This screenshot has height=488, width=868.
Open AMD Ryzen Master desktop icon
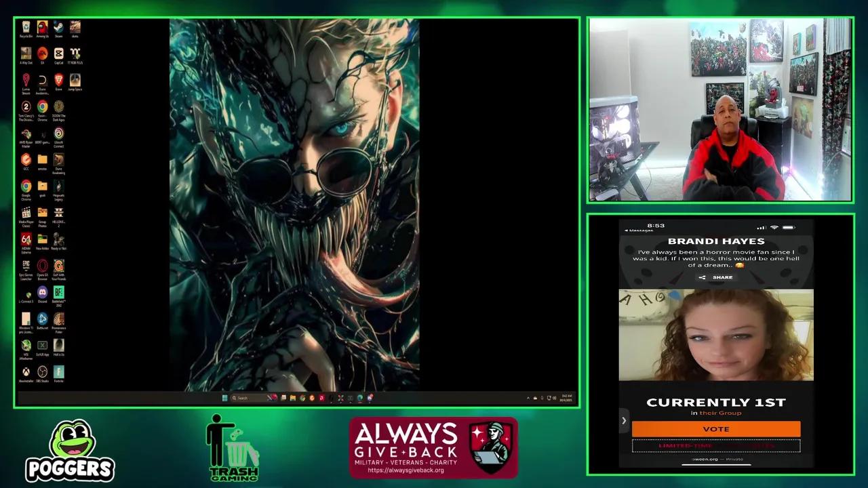coord(26,136)
